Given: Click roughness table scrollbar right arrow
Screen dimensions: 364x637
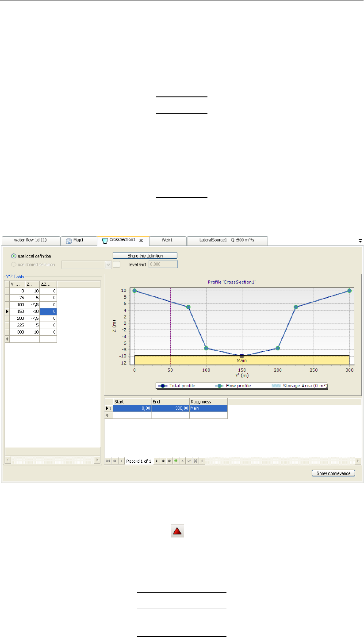Looking at the screenshot, I should [358, 461].
